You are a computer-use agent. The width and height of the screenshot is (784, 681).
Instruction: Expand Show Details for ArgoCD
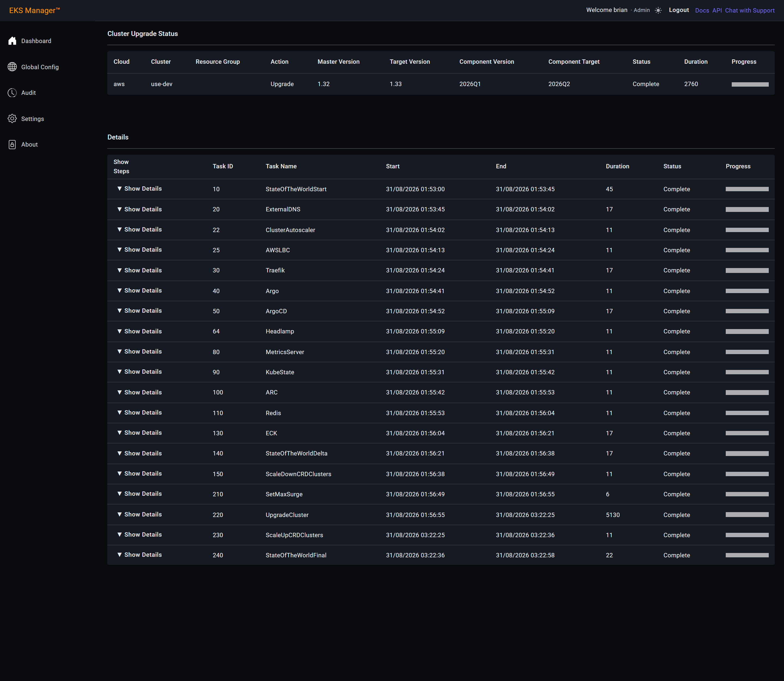click(139, 311)
